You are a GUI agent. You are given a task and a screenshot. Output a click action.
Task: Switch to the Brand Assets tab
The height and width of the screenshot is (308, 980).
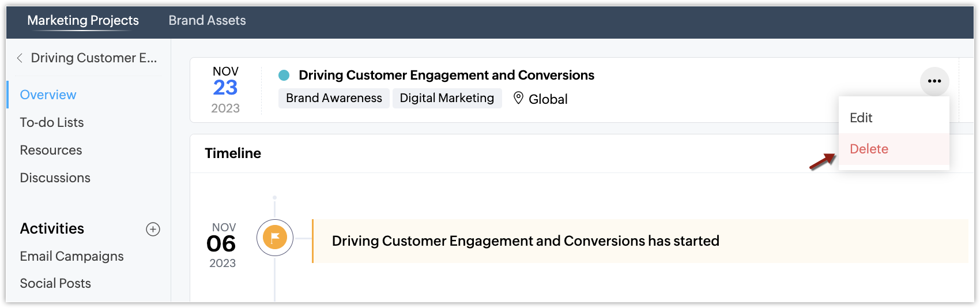[207, 20]
